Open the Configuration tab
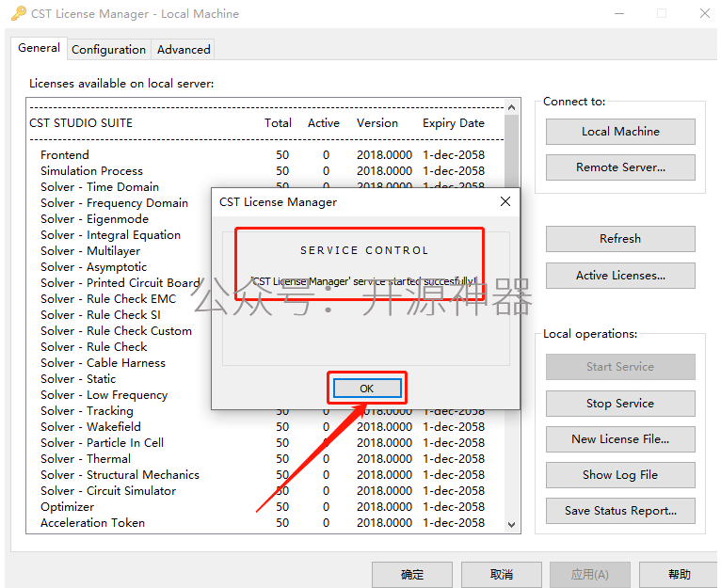 pos(109,49)
